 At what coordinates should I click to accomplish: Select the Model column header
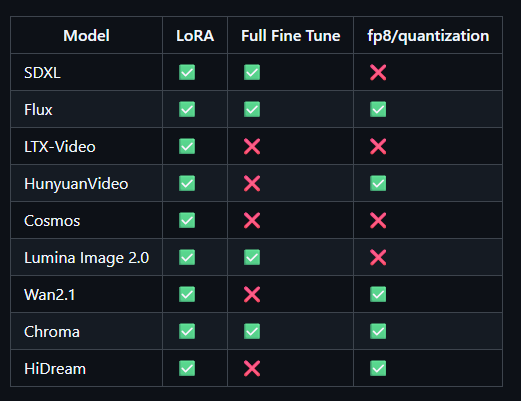tap(86, 36)
